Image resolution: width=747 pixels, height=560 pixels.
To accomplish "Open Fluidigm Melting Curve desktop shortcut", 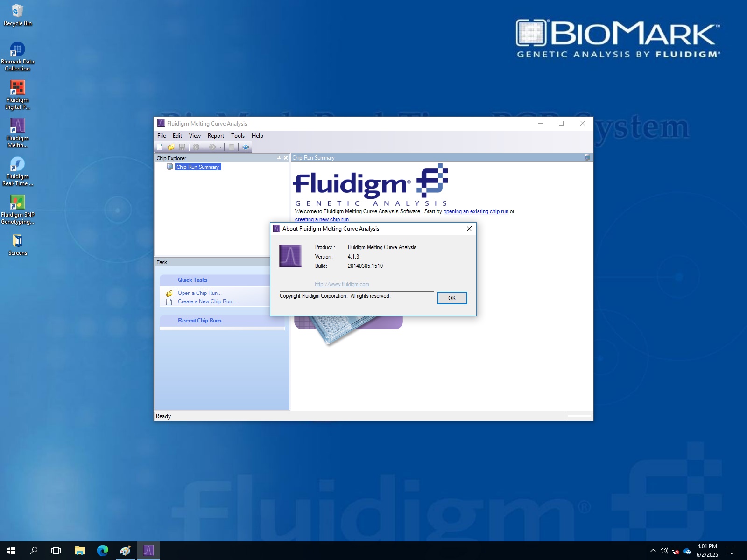I will (18, 133).
